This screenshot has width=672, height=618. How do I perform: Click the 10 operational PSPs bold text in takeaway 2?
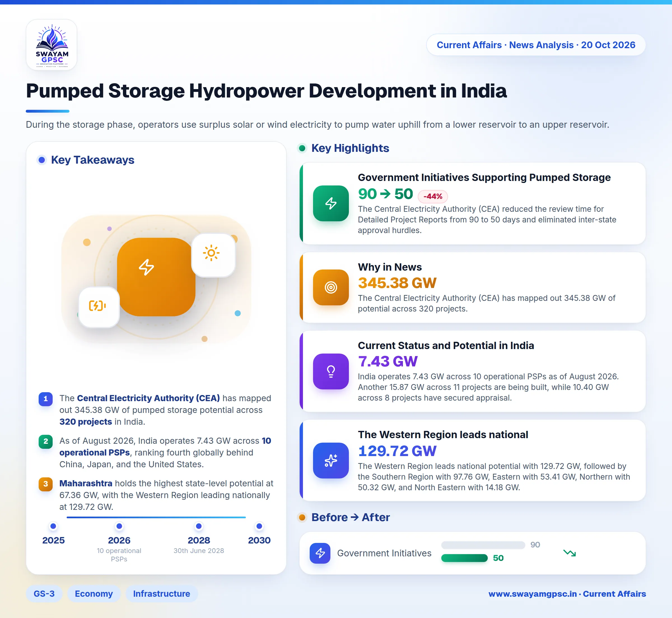pyautogui.click(x=165, y=447)
